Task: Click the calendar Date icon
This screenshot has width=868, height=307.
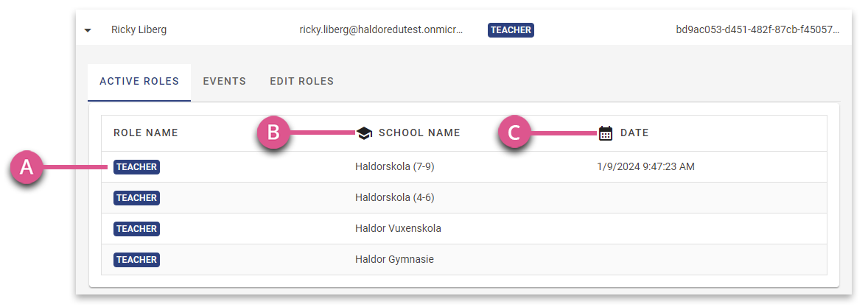Action: (606, 133)
